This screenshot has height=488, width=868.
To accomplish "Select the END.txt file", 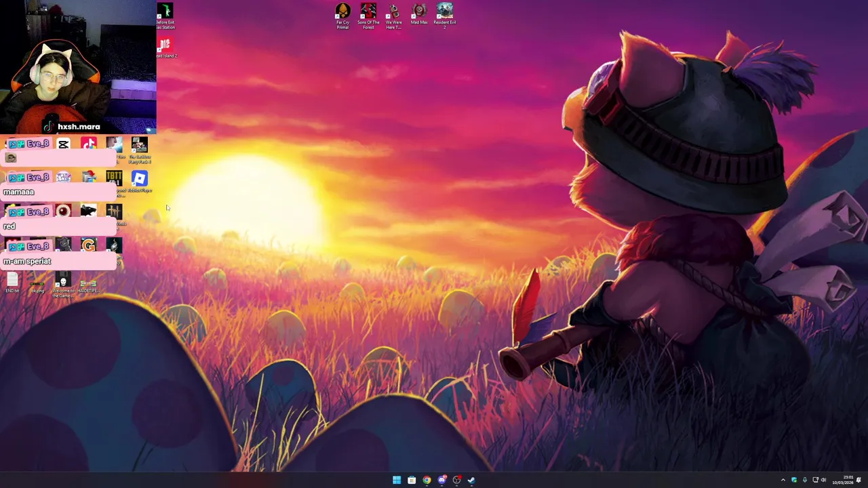I will 12,283.
